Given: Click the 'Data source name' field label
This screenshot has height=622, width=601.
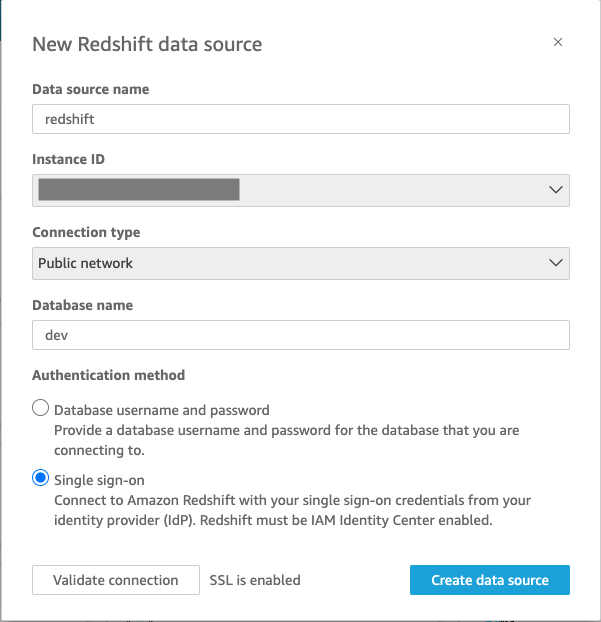Looking at the screenshot, I should [91, 89].
